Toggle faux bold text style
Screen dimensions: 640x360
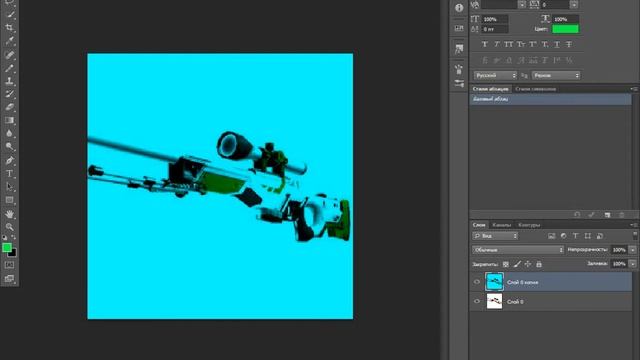pyautogui.click(x=484, y=44)
